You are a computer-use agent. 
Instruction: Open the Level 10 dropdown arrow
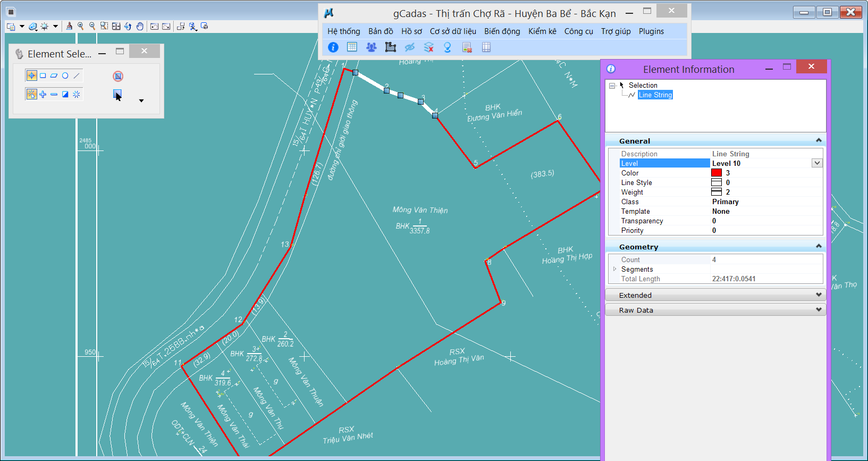[x=817, y=163]
